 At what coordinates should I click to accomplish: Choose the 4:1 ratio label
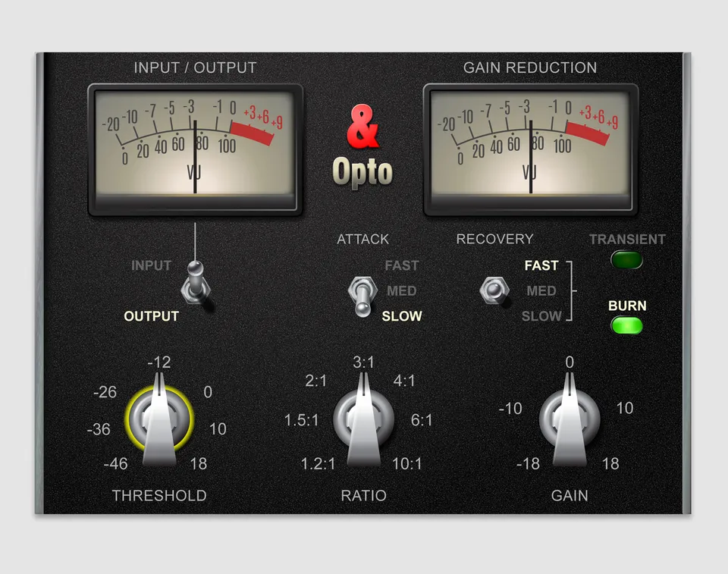tap(404, 381)
